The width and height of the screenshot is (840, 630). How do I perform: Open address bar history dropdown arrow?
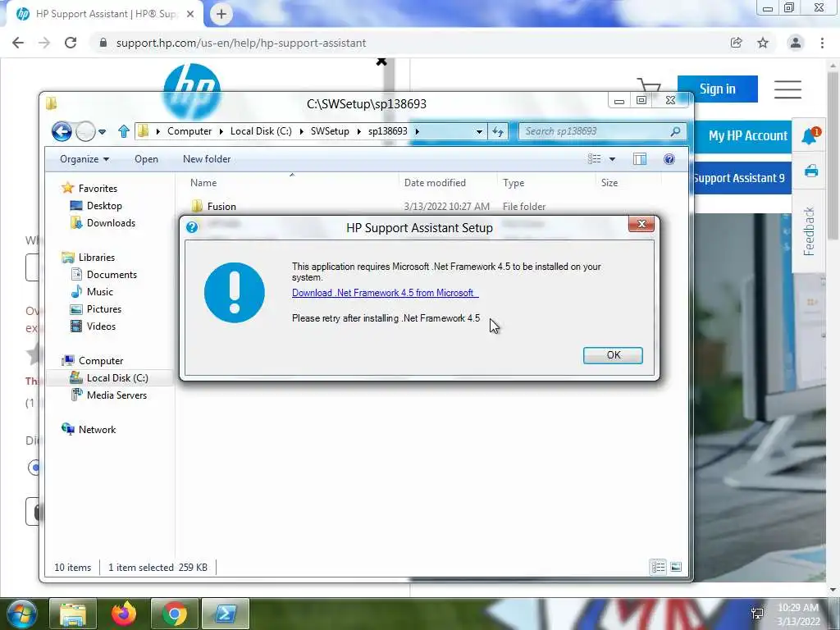point(479,132)
